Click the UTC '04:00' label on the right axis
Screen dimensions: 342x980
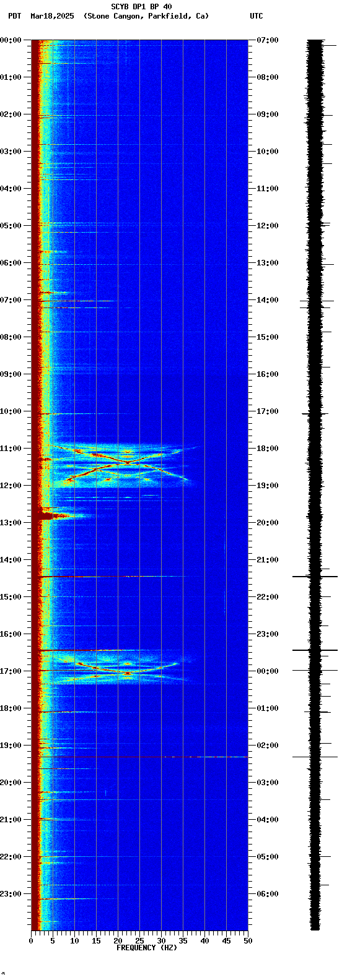[x=267, y=820]
